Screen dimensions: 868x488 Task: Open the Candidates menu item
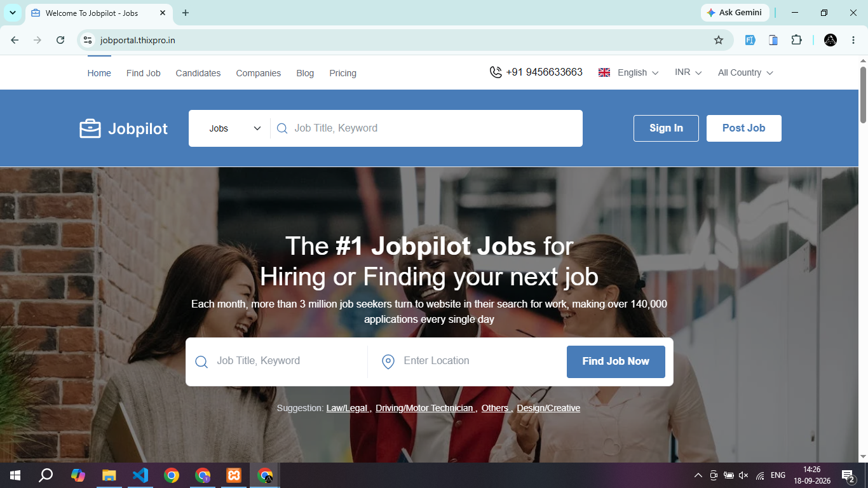click(x=198, y=73)
